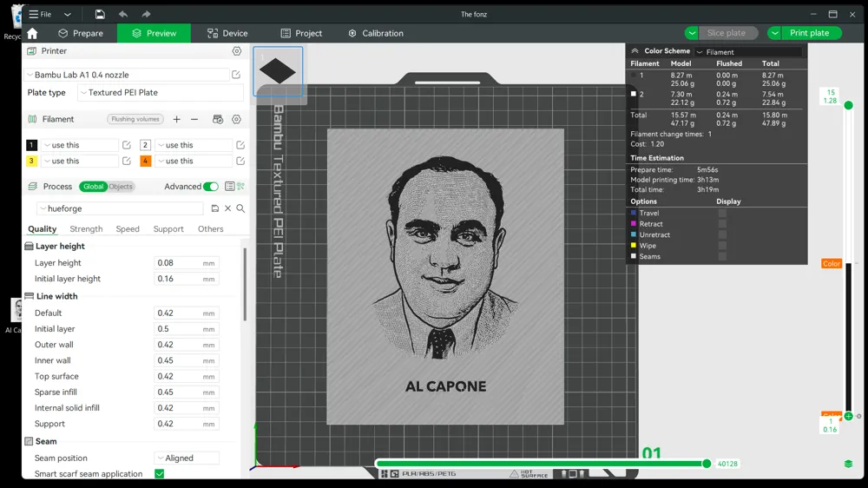This screenshot has height=488, width=868.
Task: Toggle Wipe display checkbox
Action: coord(722,246)
